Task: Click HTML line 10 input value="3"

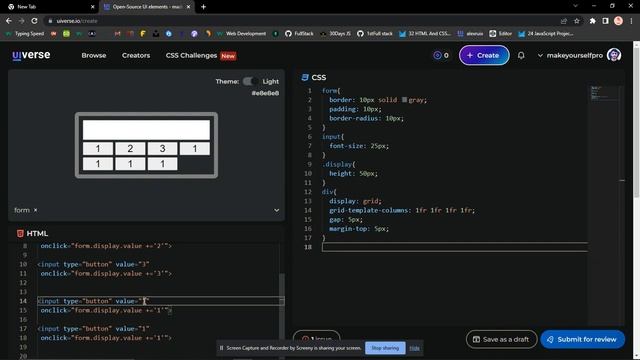Action: click(93, 264)
